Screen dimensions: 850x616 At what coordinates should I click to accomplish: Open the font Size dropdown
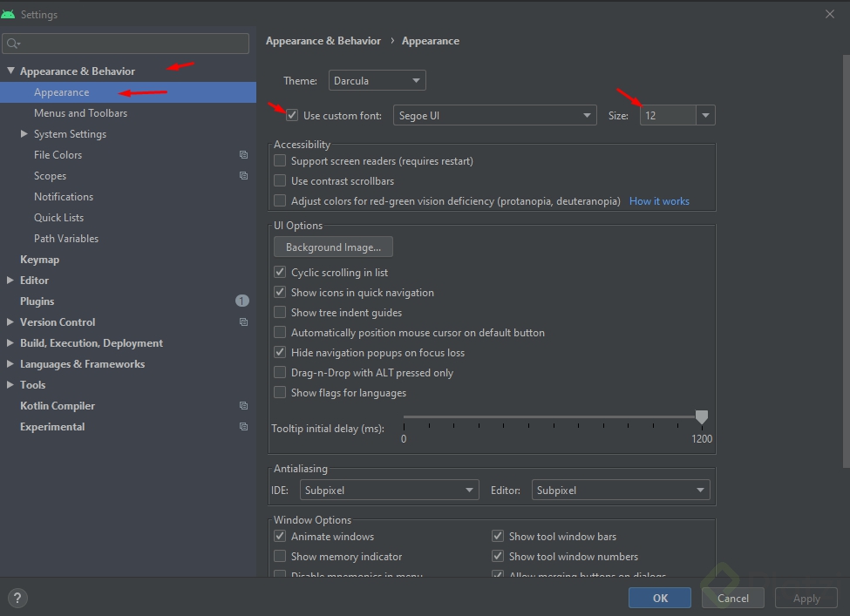tap(705, 115)
